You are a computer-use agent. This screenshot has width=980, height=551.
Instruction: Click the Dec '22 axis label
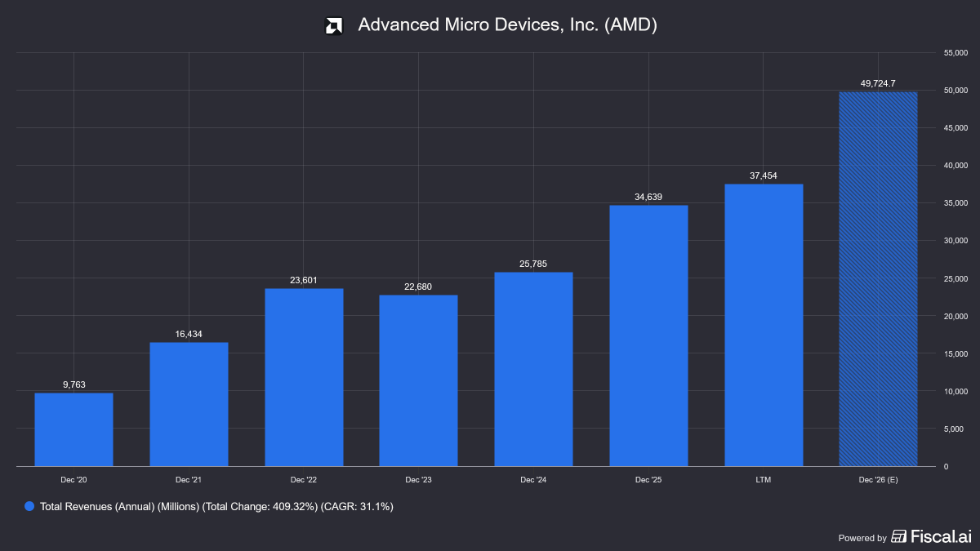coord(304,479)
